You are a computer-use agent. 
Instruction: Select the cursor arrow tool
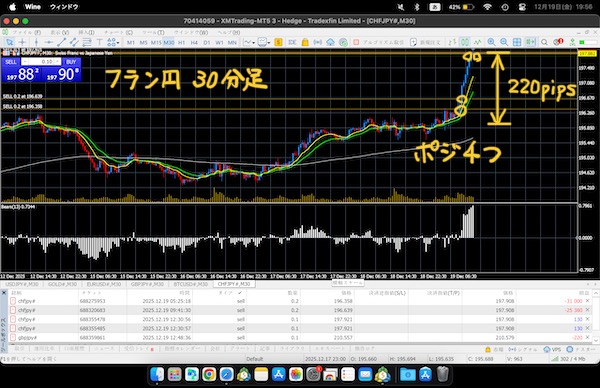[x=10, y=42]
